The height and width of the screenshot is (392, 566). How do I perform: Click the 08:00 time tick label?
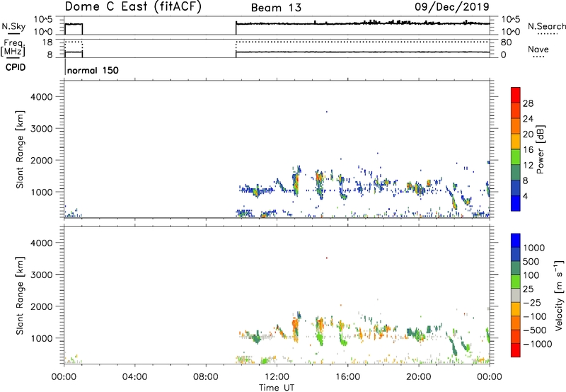(x=206, y=377)
